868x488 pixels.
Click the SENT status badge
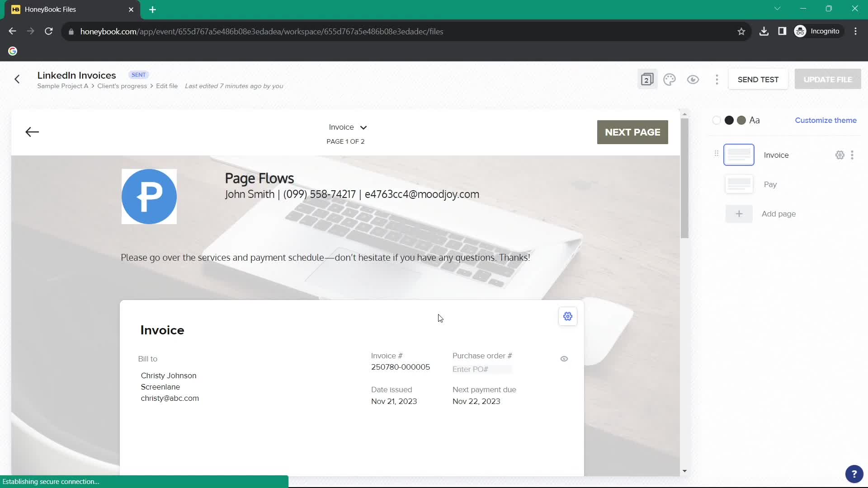(x=139, y=75)
